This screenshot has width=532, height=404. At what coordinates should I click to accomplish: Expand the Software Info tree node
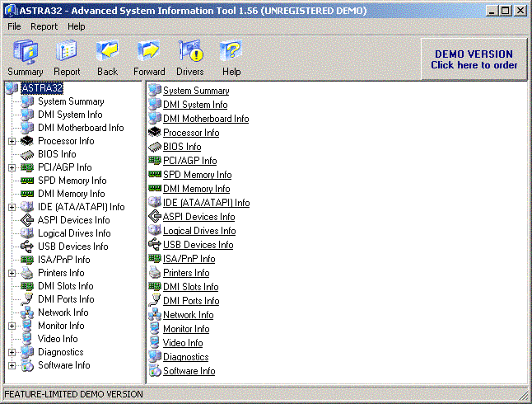12,365
